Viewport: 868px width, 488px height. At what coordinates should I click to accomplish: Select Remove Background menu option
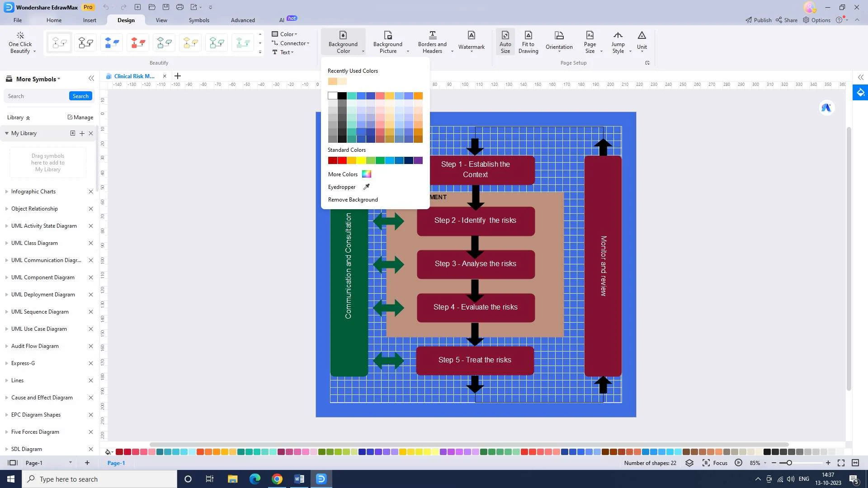353,200
